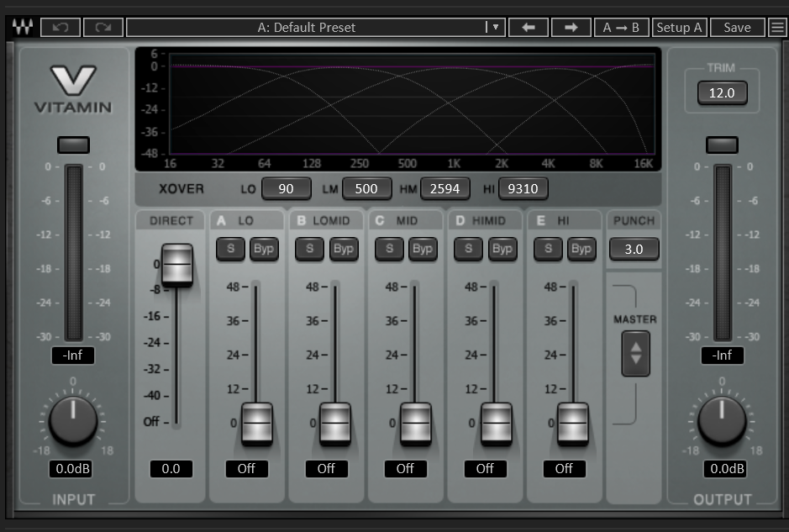Click the D HIMID band Off value box
This screenshot has width=789, height=532.
(x=485, y=469)
